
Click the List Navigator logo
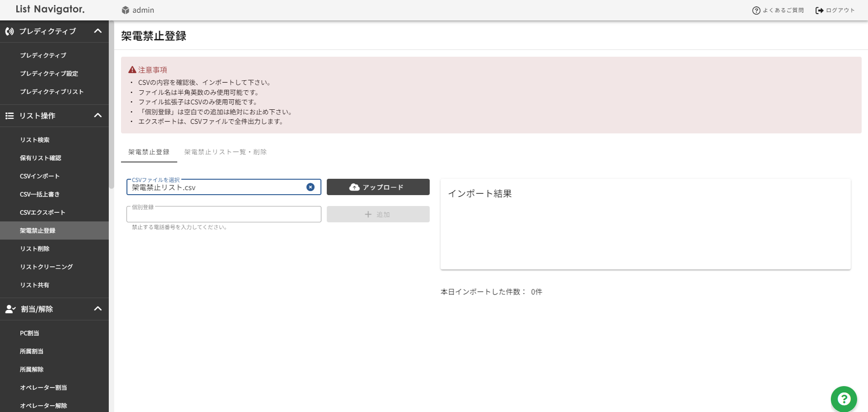[x=50, y=9]
